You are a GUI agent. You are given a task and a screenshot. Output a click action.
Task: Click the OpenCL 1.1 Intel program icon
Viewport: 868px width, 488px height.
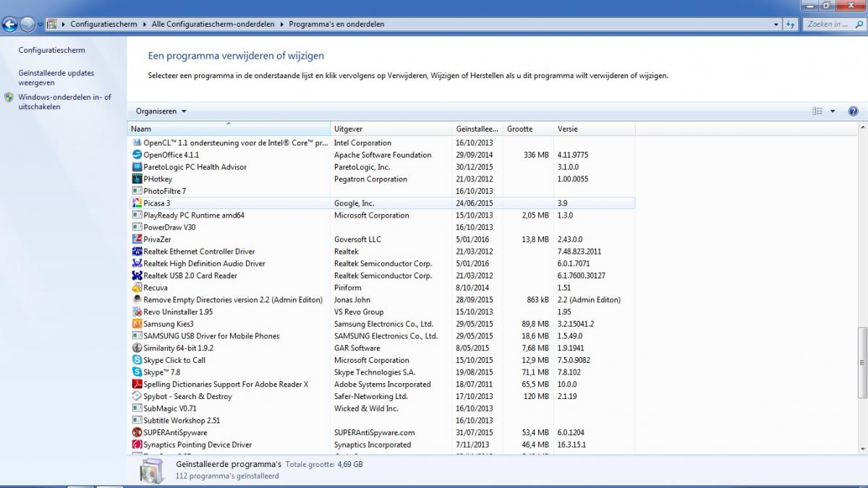(137, 143)
